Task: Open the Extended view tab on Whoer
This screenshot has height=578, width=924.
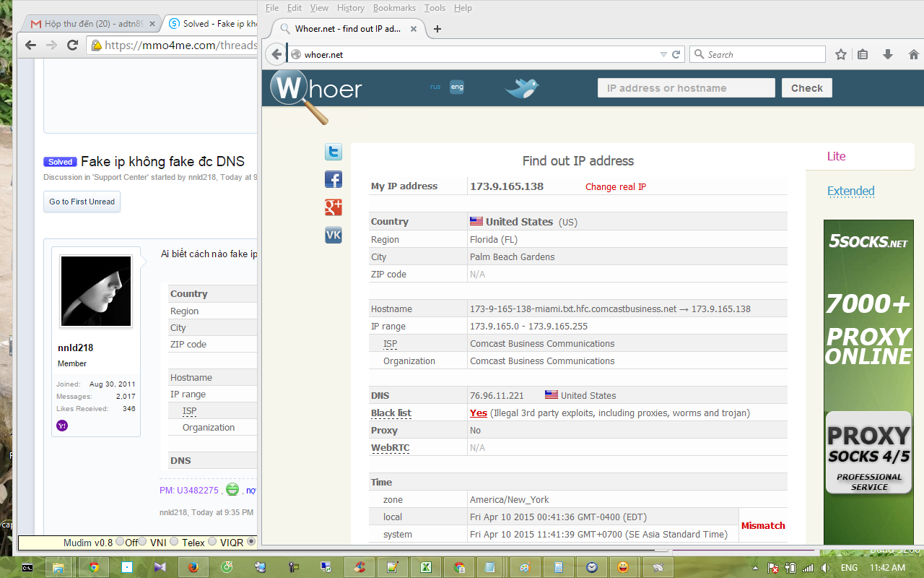Action: coord(851,191)
